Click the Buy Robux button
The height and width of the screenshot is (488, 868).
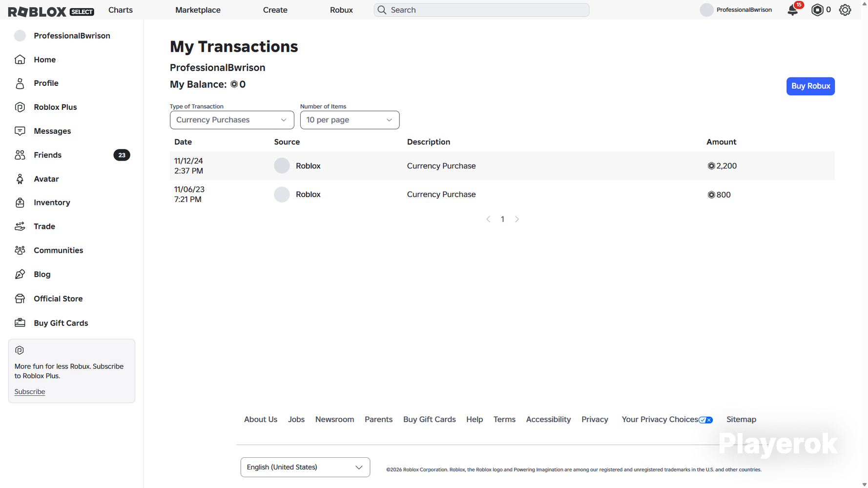click(810, 86)
